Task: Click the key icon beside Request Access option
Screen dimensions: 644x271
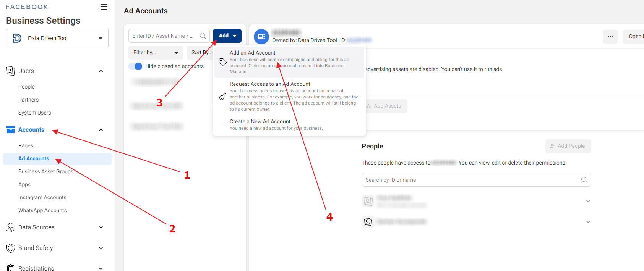Action: (x=223, y=97)
